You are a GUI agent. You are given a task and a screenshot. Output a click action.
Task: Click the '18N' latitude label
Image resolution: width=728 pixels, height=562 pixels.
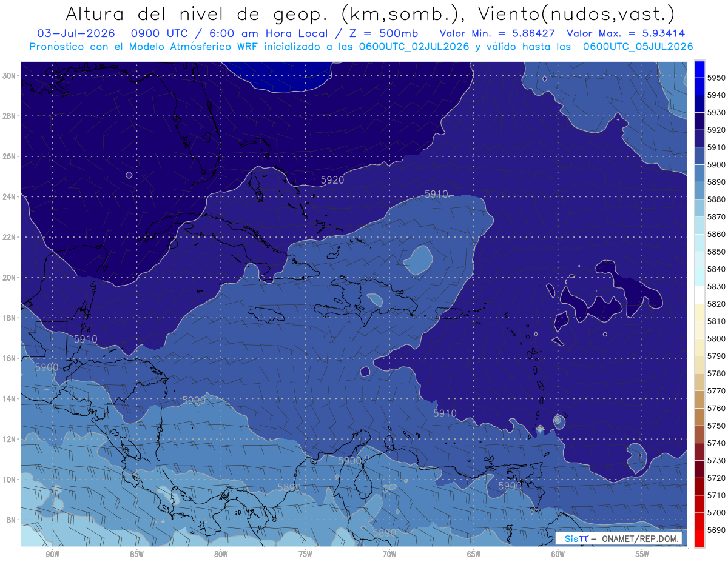click(x=9, y=318)
